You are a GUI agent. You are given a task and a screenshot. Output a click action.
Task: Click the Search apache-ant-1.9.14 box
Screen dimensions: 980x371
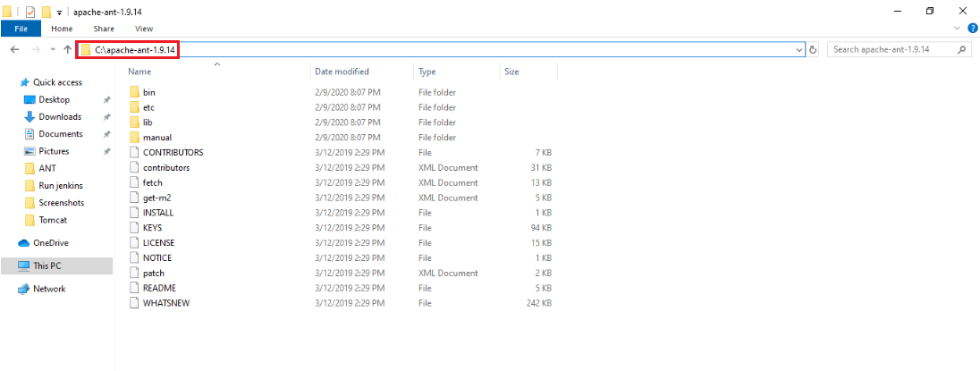[900, 50]
